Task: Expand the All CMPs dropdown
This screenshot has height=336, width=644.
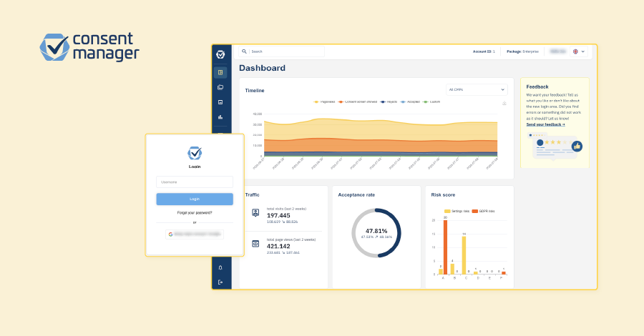Action: 477,89
